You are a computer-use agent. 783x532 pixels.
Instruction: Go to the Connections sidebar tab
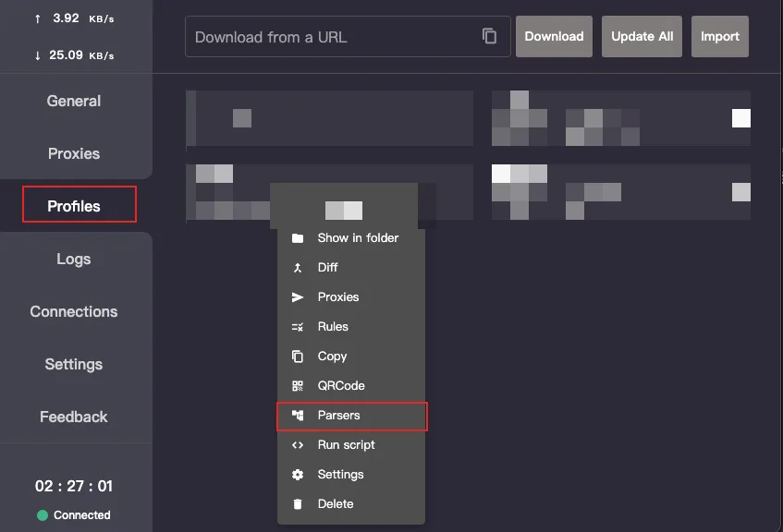coord(74,311)
